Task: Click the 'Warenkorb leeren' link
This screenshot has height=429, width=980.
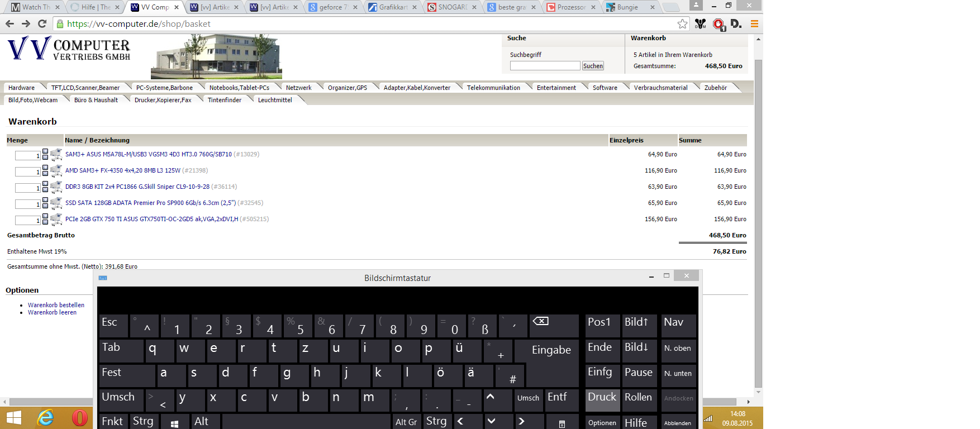Action: pos(52,312)
